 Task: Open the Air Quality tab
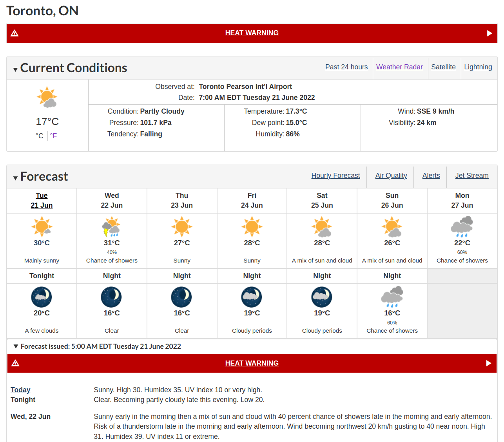[x=391, y=176]
